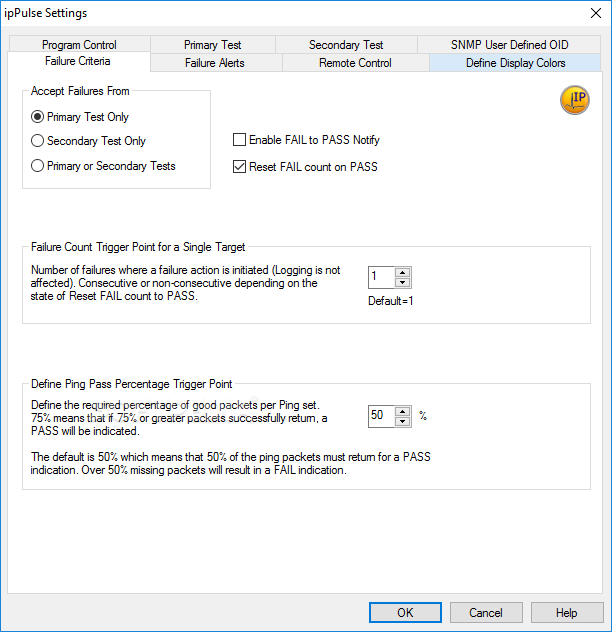The image size is (612, 632).
Task: Click the ping percentage value field
Action: pyautogui.click(x=381, y=416)
